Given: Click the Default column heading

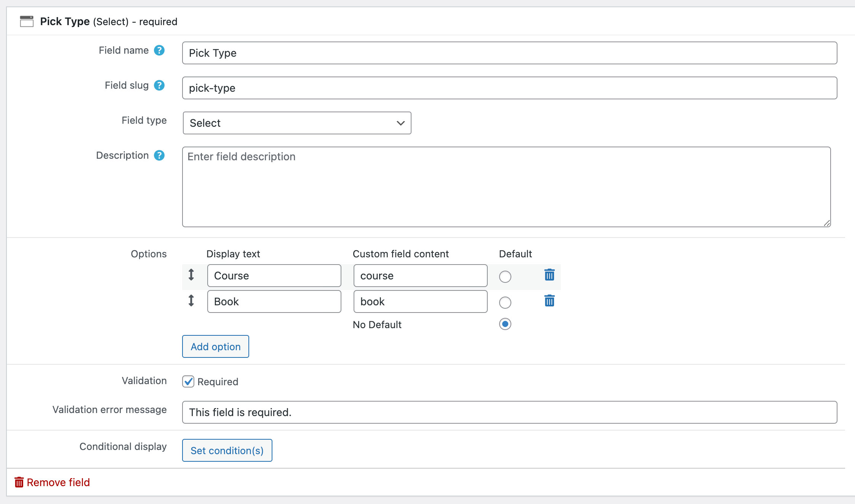Looking at the screenshot, I should coord(516,254).
